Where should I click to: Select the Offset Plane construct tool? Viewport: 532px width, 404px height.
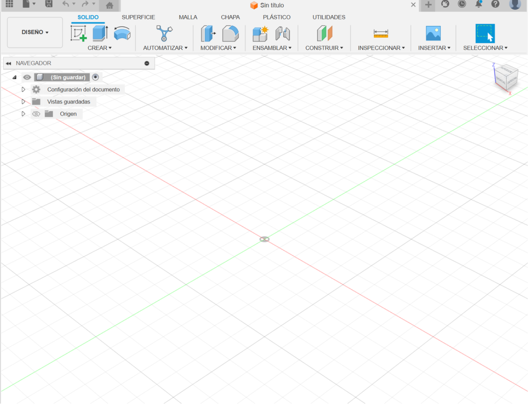pos(324,33)
